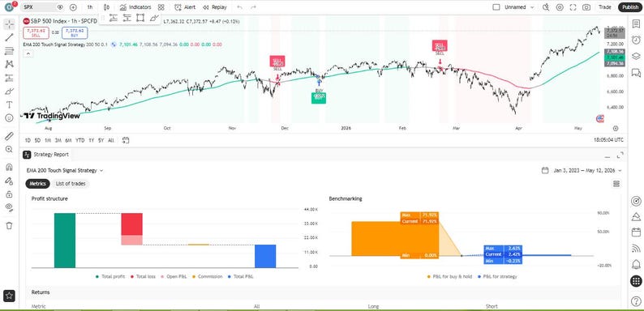The height and width of the screenshot is (311, 644).
Task: Select the brush drawing tool
Action: tap(9, 91)
